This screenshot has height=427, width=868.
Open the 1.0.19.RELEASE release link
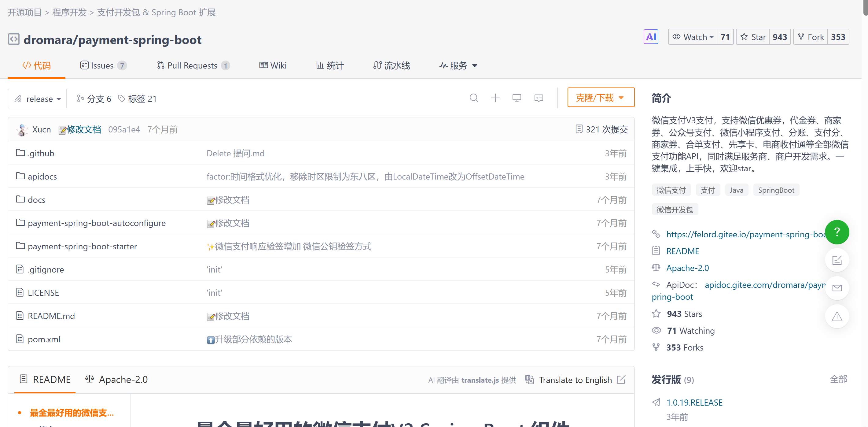tap(695, 402)
